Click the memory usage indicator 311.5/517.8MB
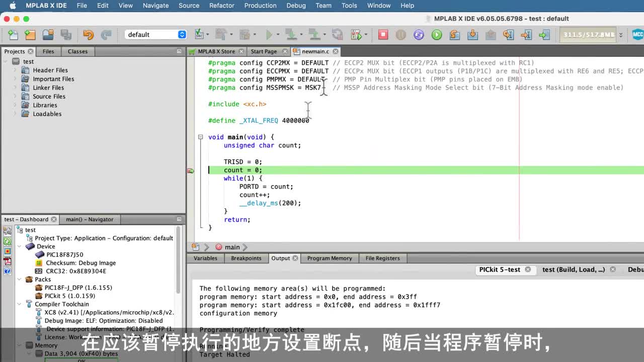 [x=588, y=35]
